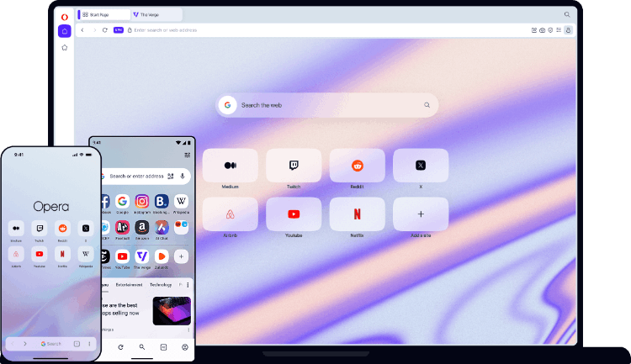Click the Add a site tile
Image resolution: width=631 pixels, height=364 pixels.
point(421,214)
